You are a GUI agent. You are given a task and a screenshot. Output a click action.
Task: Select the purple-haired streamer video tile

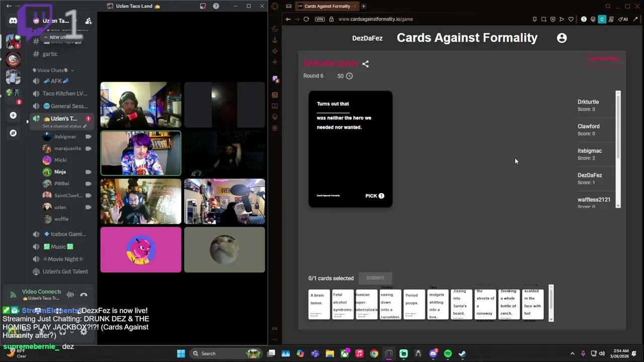[x=141, y=153]
